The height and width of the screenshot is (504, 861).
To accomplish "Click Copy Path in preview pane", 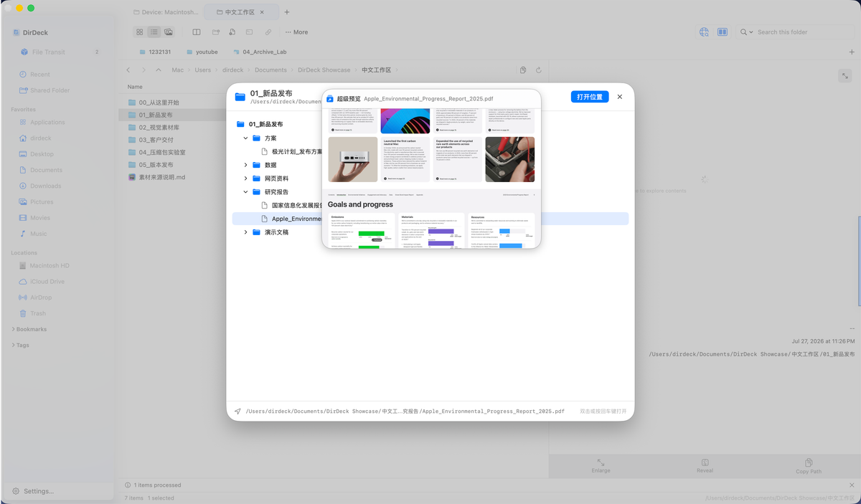I will pos(808,466).
